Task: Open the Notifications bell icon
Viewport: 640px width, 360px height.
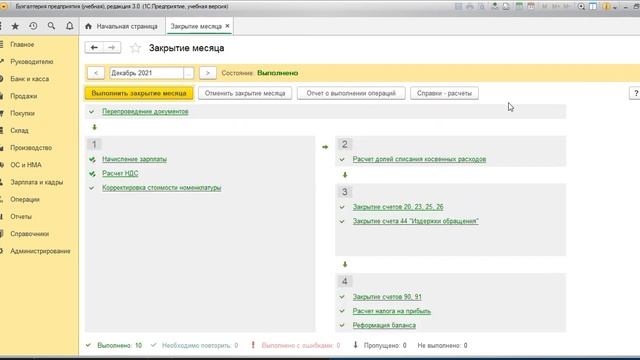Action: tap(69, 26)
